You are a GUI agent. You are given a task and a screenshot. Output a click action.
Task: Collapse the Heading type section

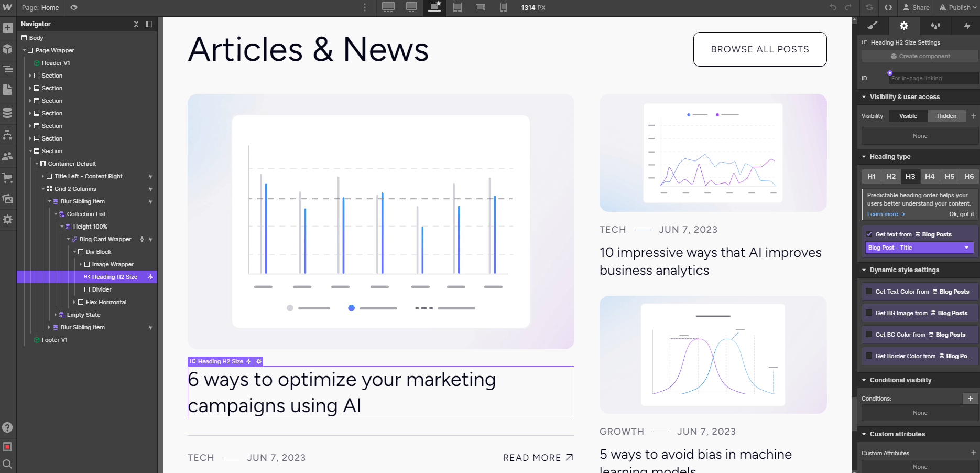pyautogui.click(x=865, y=156)
